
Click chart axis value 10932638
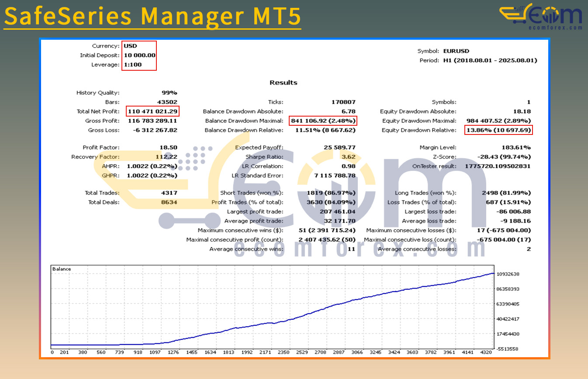coord(508,274)
